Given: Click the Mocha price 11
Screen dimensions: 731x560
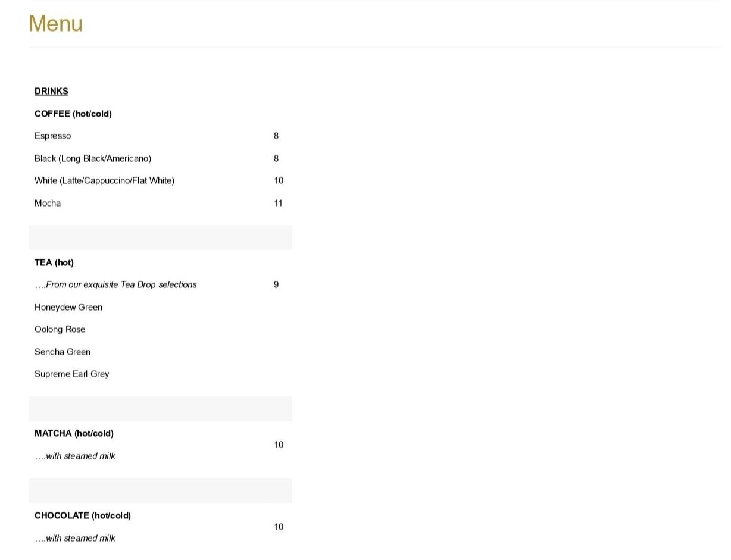Looking at the screenshot, I should point(278,203).
